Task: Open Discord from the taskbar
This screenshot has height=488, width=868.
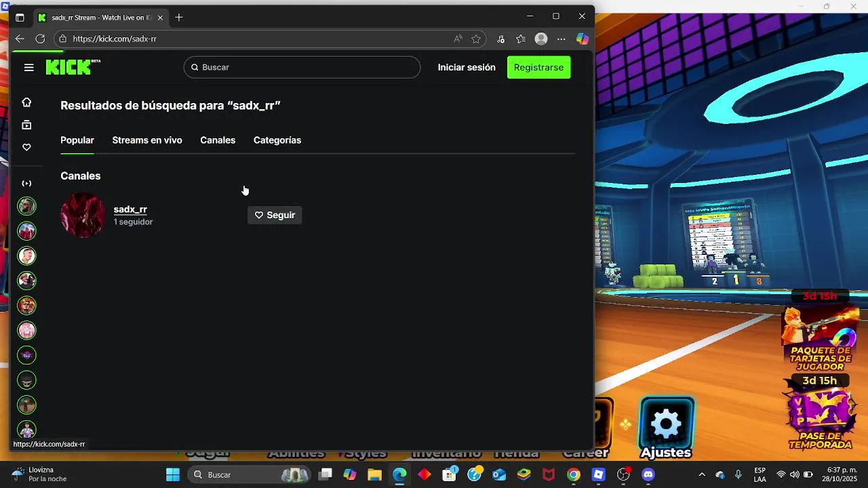Action: tap(648, 474)
